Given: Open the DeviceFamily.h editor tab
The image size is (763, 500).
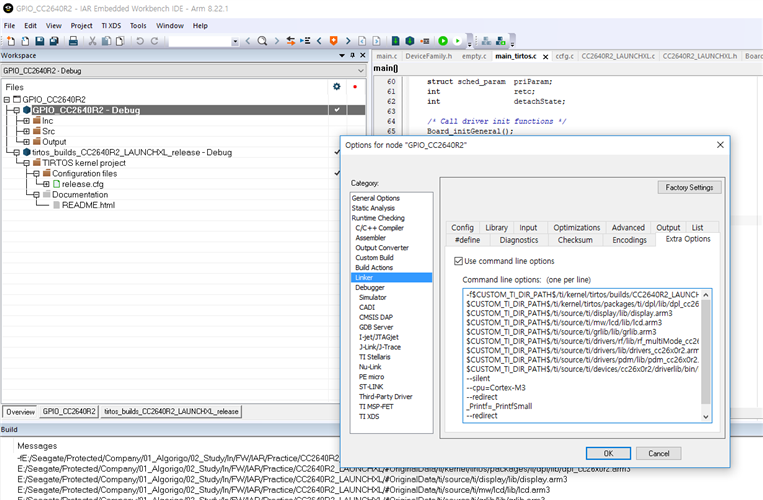Looking at the screenshot, I should [428, 56].
